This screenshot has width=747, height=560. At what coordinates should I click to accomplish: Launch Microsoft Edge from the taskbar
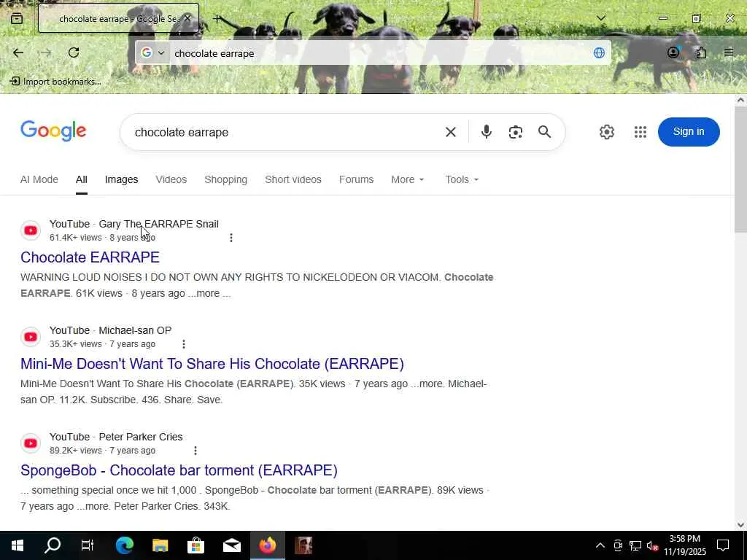[x=124, y=545]
